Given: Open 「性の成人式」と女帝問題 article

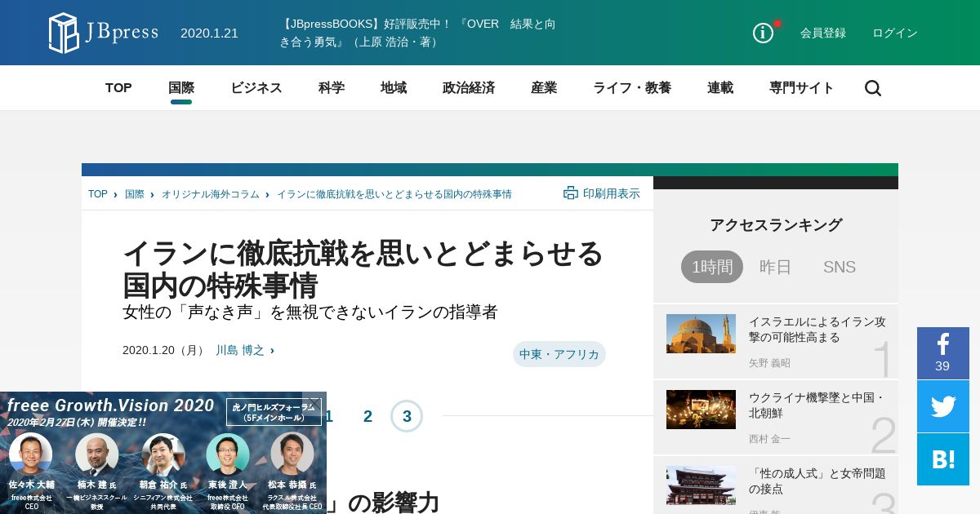Looking at the screenshot, I should (817, 481).
